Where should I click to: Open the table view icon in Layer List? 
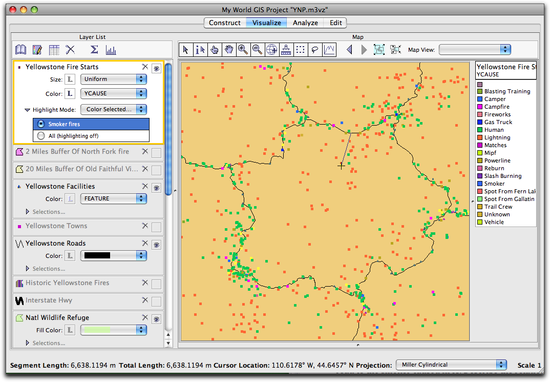point(54,50)
